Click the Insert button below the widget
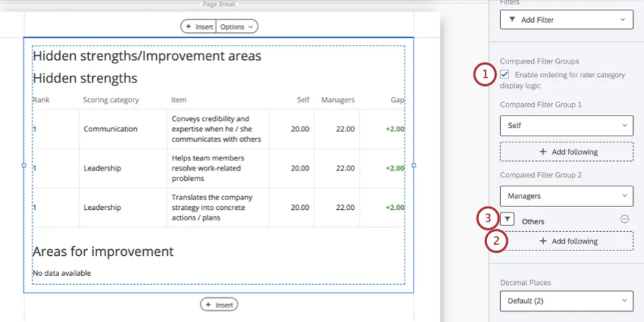This screenshot has width=644, height=322. click(219, 305)
